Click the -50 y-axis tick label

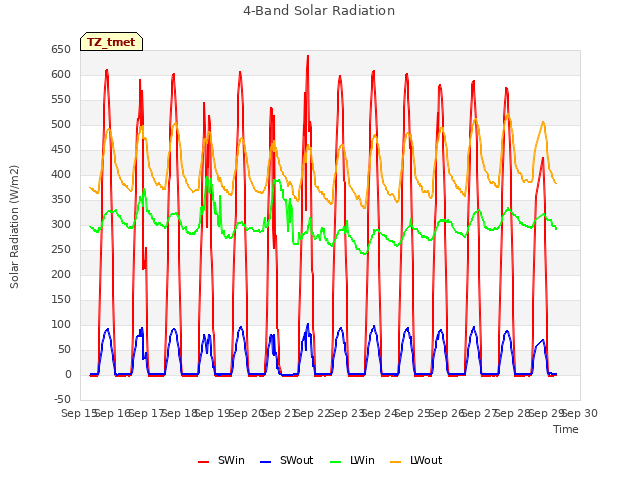tap(62, 399)
